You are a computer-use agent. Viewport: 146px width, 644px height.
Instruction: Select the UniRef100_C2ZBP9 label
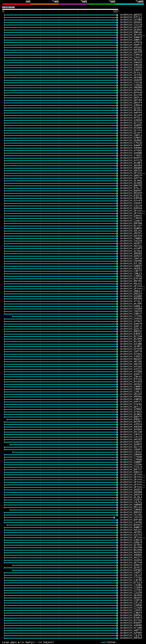[131, 588]
